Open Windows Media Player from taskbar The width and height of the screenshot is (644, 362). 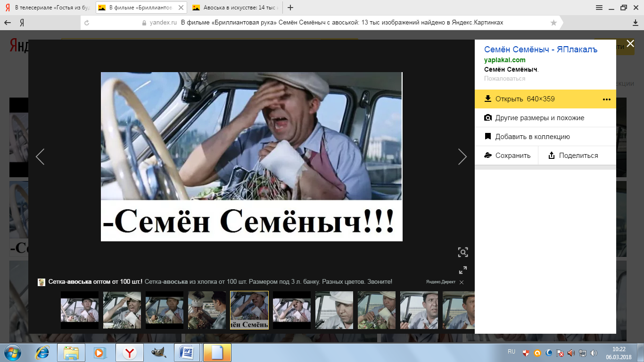(x=100, y=353)
